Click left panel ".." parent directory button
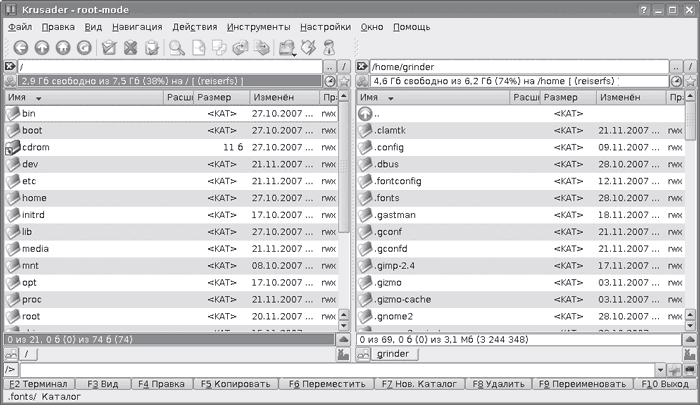 329,66
